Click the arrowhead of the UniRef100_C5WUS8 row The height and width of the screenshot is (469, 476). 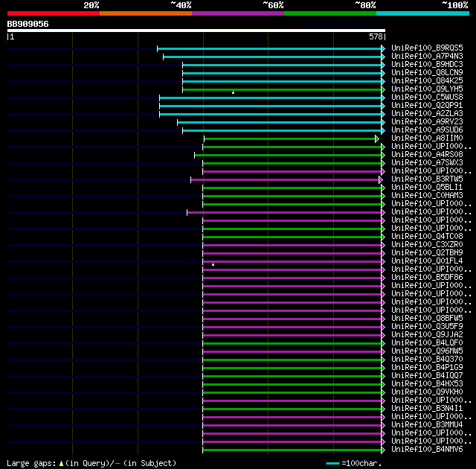(x=383, y=98)
